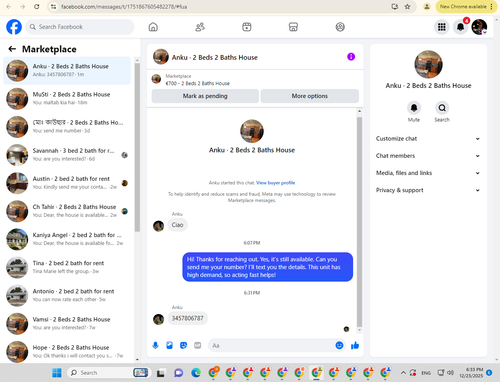The height and width of the screenshot is (382, 500).
Task: Click the conversation list scrollbar
Action: pos(137,147)
